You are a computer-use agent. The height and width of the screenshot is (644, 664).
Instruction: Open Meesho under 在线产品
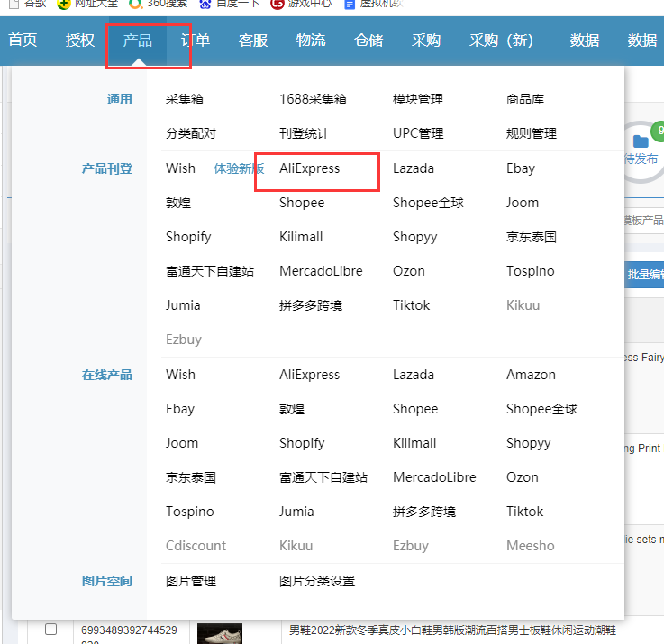tap(530, 546)
